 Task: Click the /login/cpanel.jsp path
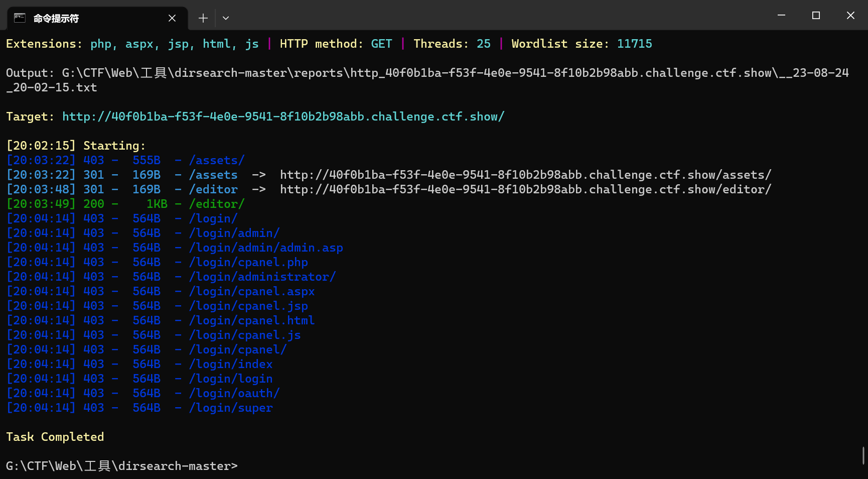click(248, 306)
